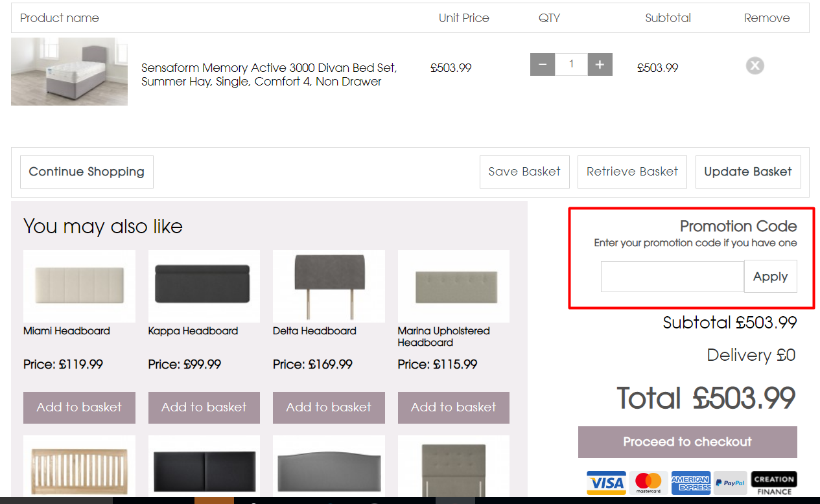
Task: Remove the Sensaform Divan Bed Set from basket
Action: coord(755,65)
